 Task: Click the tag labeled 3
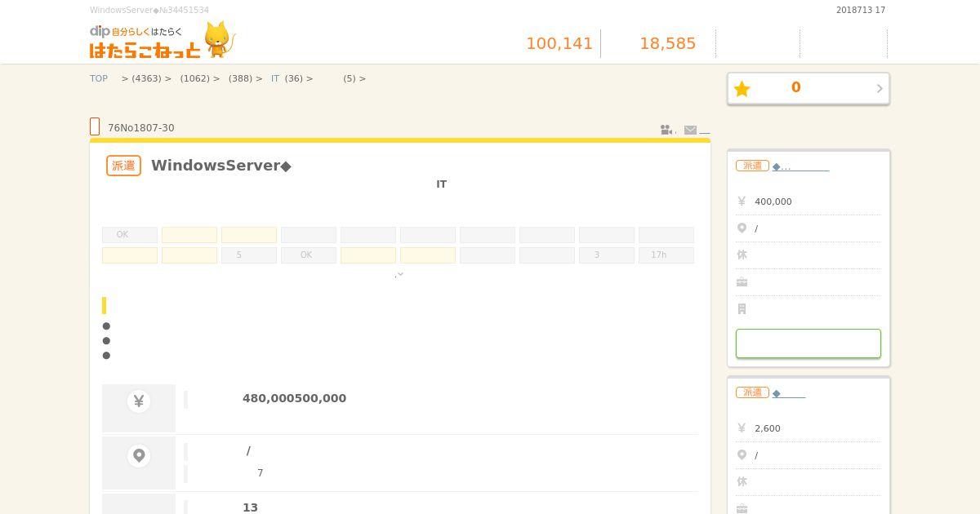coord(607,255)
